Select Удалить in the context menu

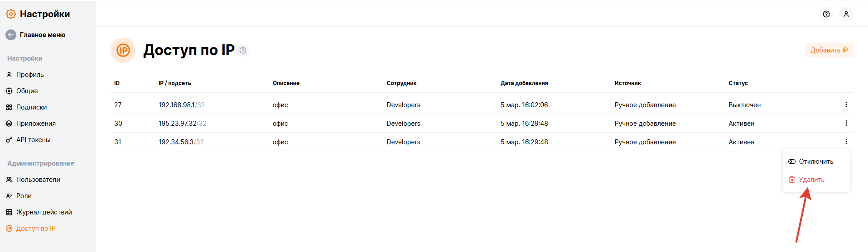pos(811,180)
